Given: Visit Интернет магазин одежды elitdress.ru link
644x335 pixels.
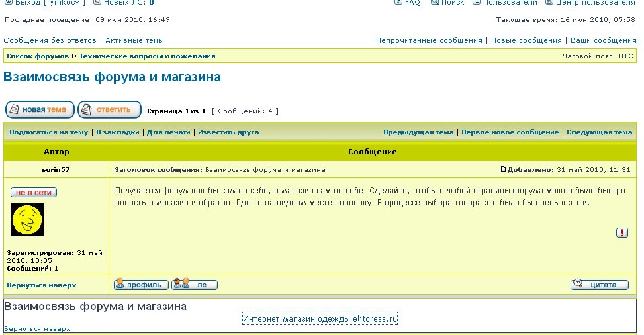Looking at the screenshot, I should coord(320,319).
